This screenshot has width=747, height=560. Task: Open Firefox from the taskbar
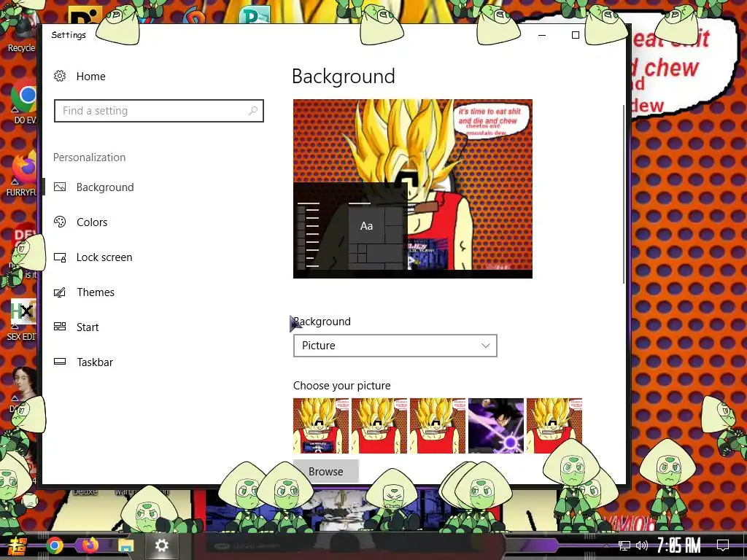tap(90, 545)
